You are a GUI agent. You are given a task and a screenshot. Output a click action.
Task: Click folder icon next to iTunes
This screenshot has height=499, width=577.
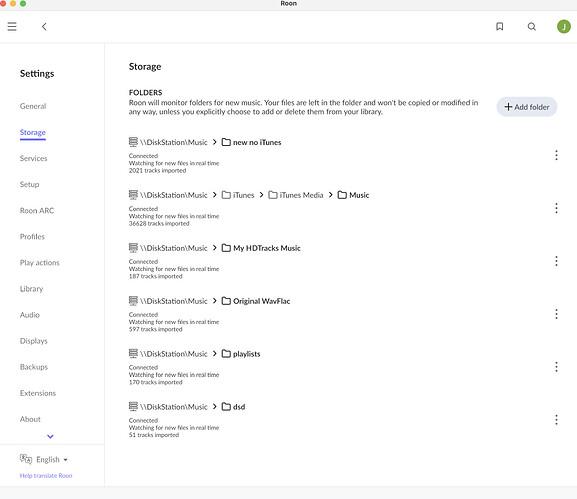click(226, 195)
